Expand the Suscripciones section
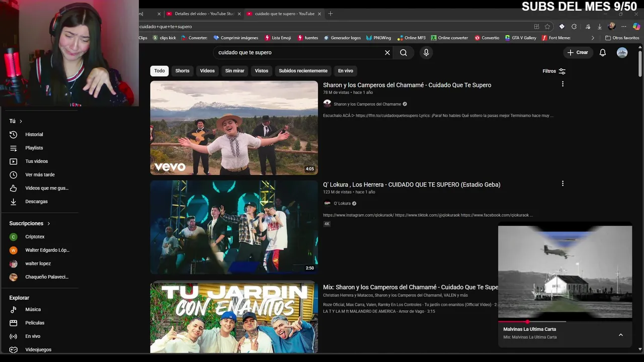The height and width of the screenshot is (362, 644). [x=30, y=223]
